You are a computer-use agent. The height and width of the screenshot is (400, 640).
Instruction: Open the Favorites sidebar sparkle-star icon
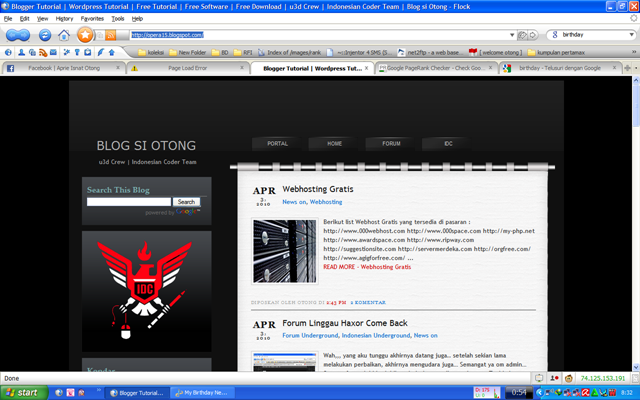coord(67,52)
